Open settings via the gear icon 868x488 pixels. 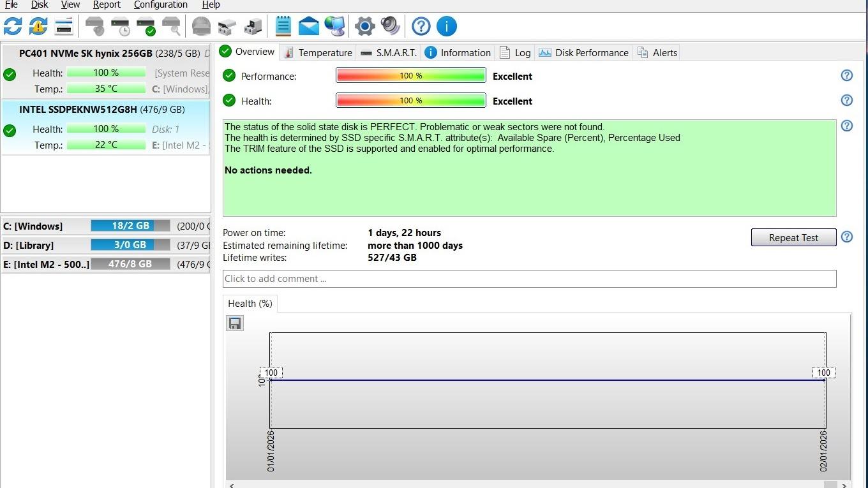coord(364,26)
